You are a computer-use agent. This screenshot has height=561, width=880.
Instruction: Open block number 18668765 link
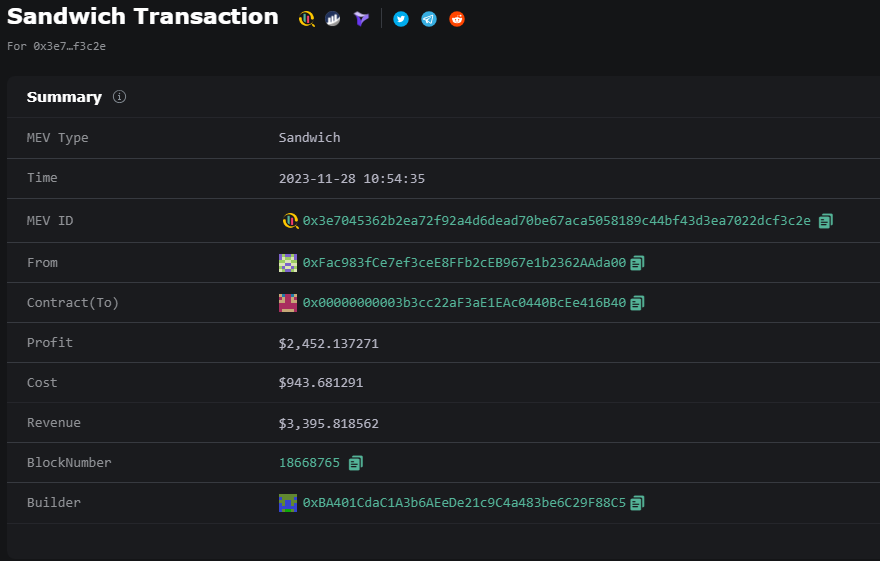click(x=310, y=463)
